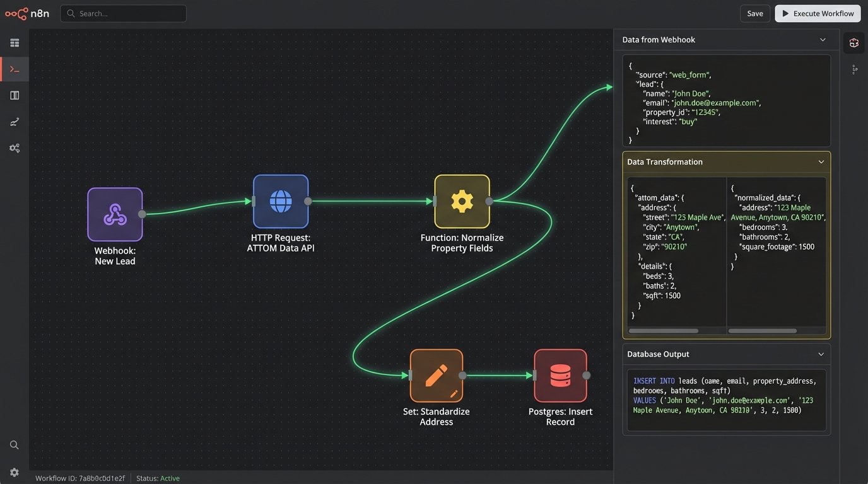Click the Postgres Insert Record database node
Viewport: 868px width, 484px height.
pyautogui.click(x=560, y=376)
